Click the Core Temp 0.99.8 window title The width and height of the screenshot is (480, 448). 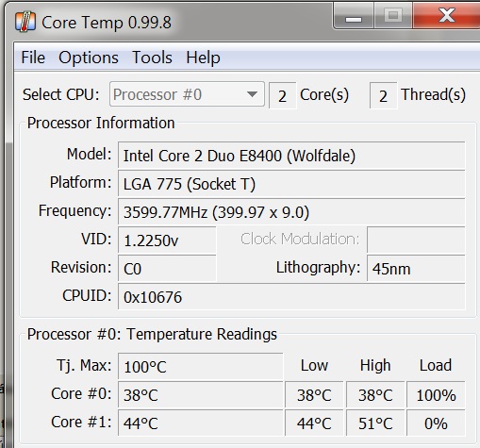point(107,23)
